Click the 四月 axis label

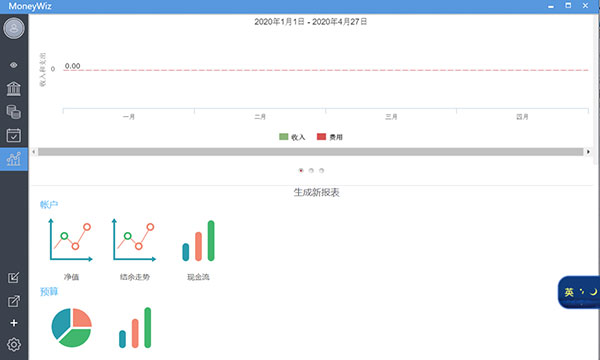522,117
